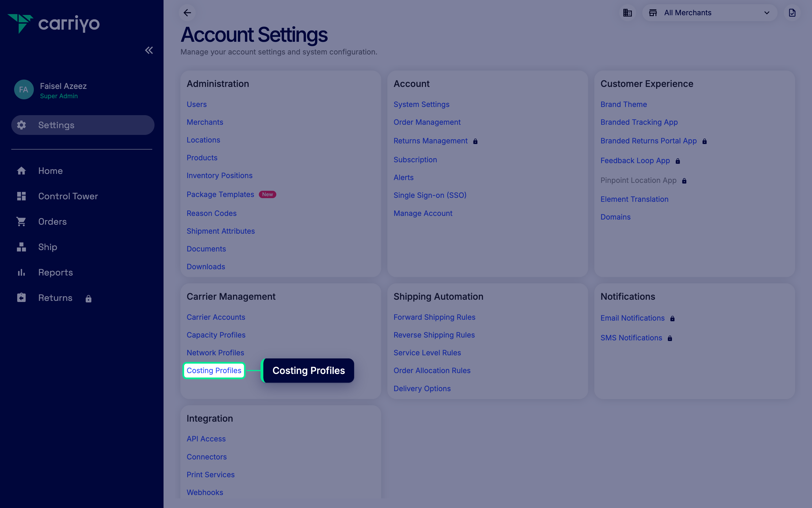The width and height of the screenshot is (812, 508).
Task: Click the Returns clipboard icon
Action: (21, 298)
